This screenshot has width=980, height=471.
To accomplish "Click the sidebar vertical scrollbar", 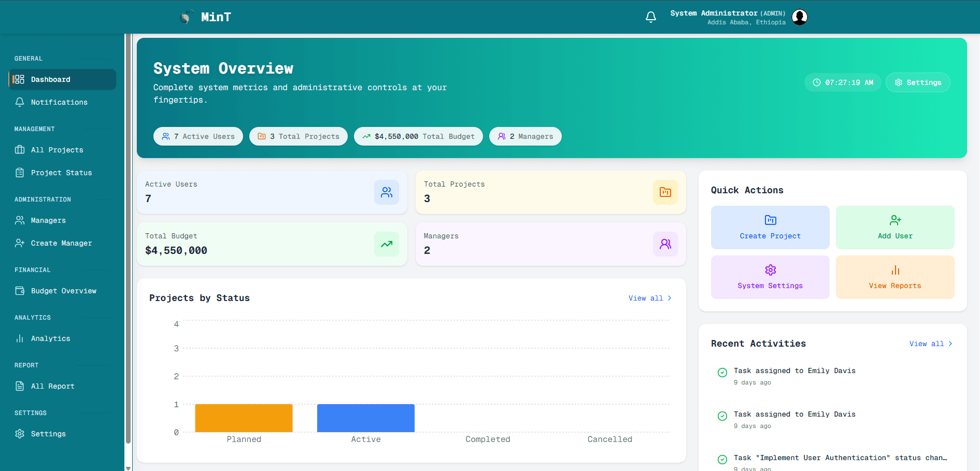I will tap(128, 238).
